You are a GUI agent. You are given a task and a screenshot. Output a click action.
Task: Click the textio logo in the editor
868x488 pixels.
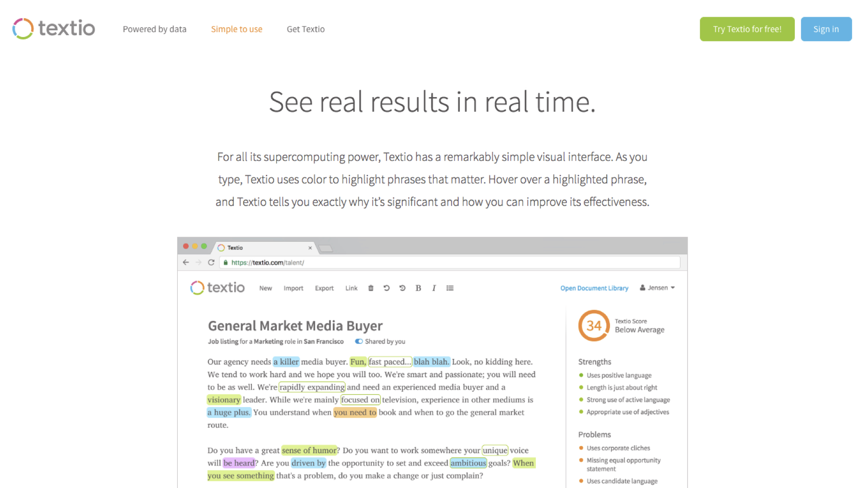[217, 287]
